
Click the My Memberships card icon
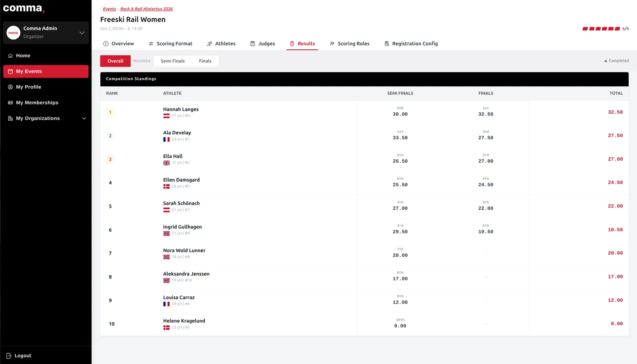[x=10, y=103]
